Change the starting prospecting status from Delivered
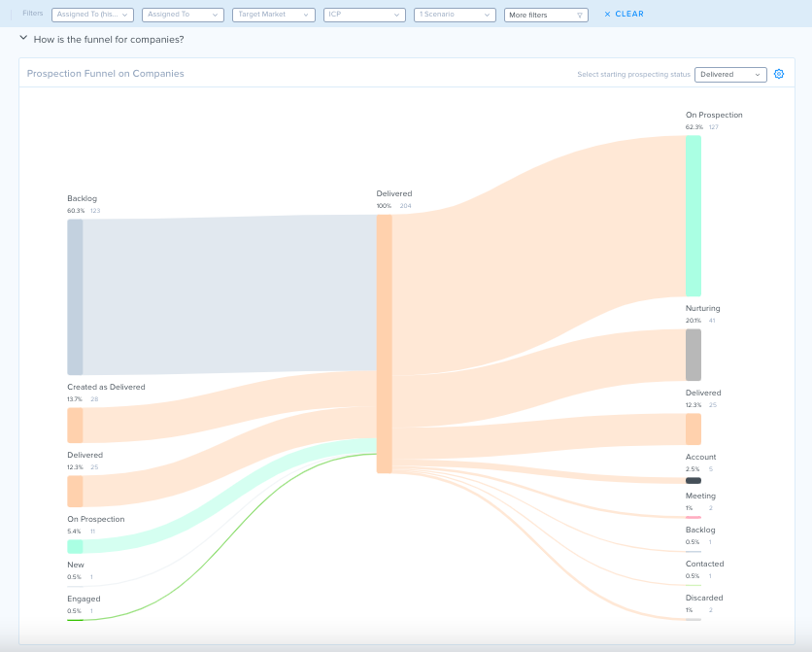This screenshot has width=812, height=652. [x=730, y=74]
